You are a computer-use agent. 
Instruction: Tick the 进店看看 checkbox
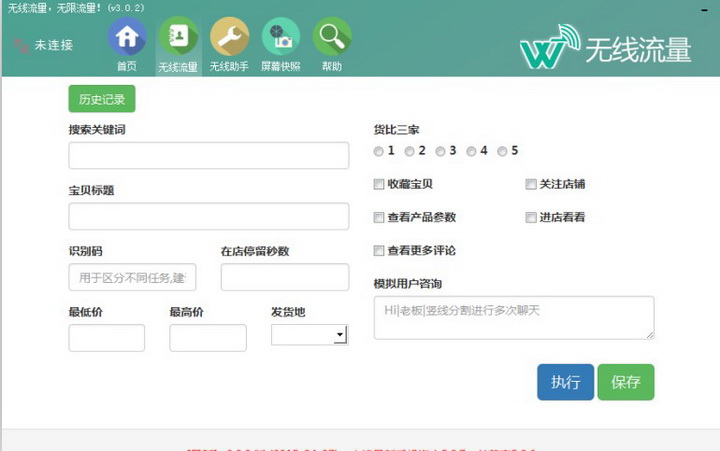531,217
